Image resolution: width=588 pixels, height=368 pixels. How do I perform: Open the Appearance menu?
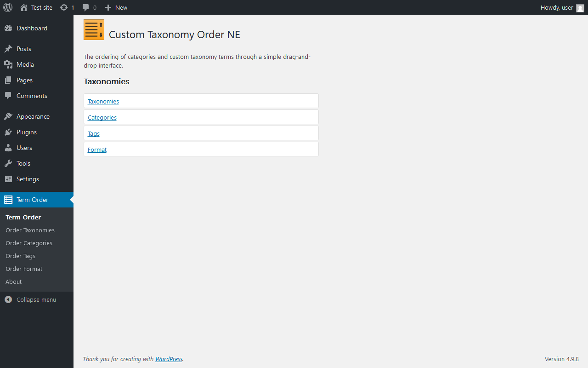pos(33,116)
